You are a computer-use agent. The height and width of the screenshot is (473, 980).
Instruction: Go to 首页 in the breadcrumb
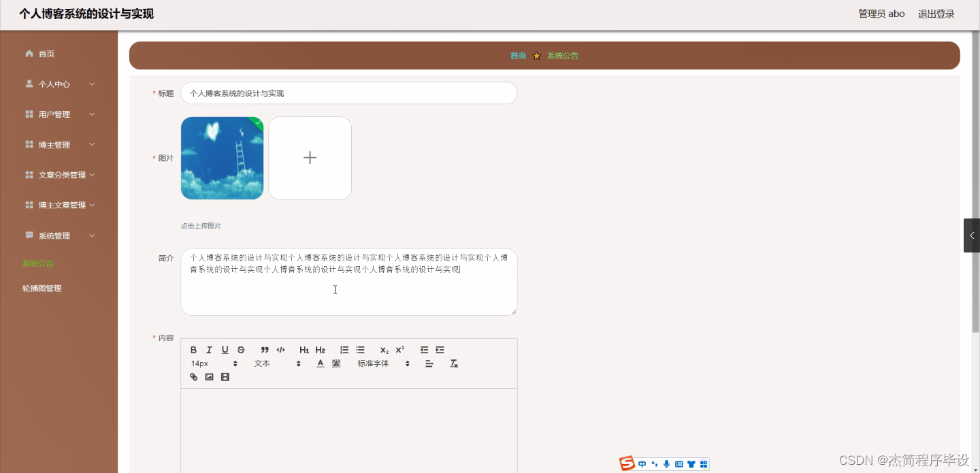[x=518, y=55]
